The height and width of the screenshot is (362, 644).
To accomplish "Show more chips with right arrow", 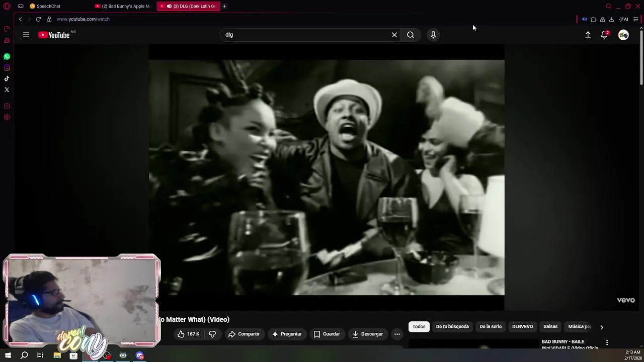I will pyautogui.click(x=601, y=327).
